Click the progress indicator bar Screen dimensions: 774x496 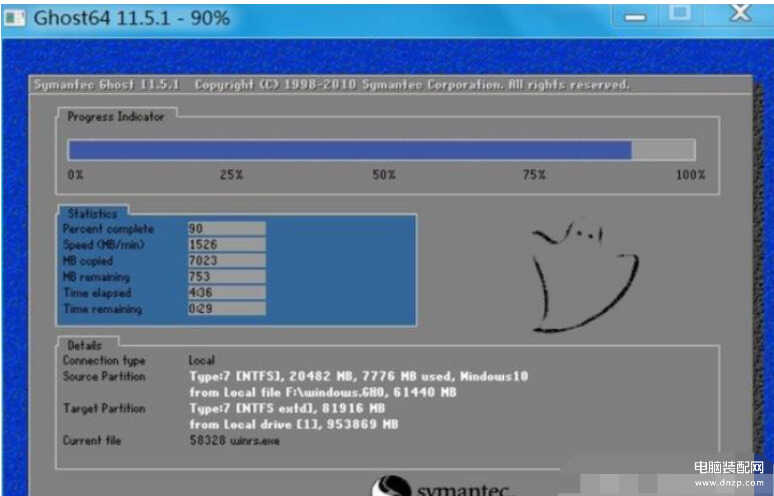(382, 150)
